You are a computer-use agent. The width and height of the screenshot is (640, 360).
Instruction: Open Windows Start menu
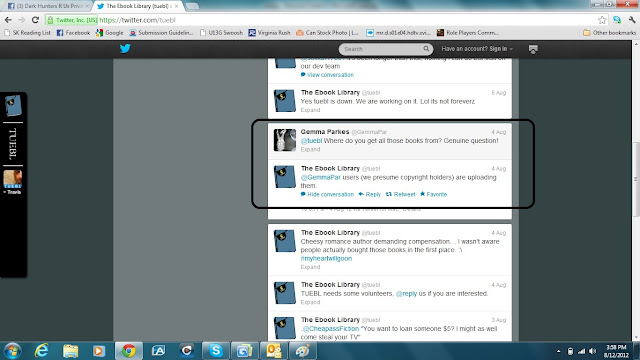[x=12, y=351]
